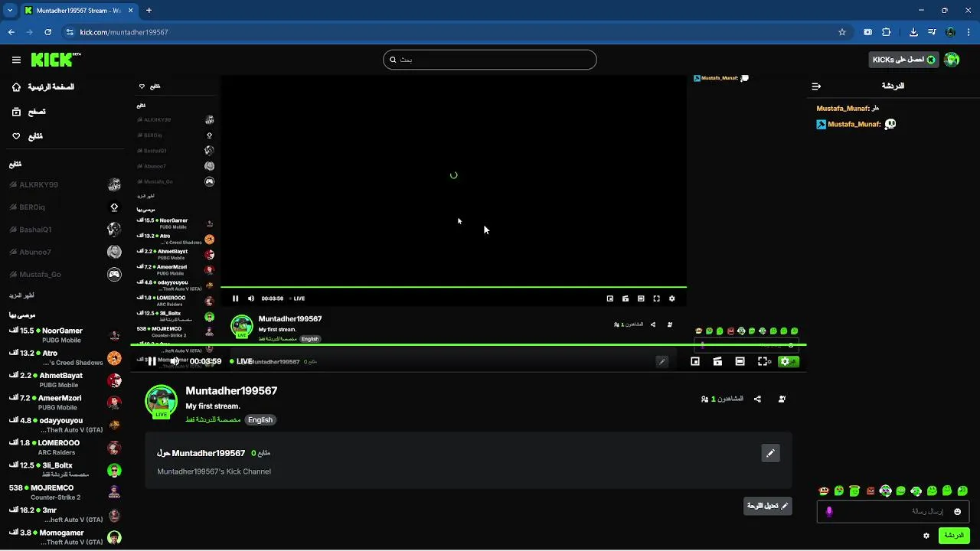Click the pencil icon in player bar

(x=662, y=361)
